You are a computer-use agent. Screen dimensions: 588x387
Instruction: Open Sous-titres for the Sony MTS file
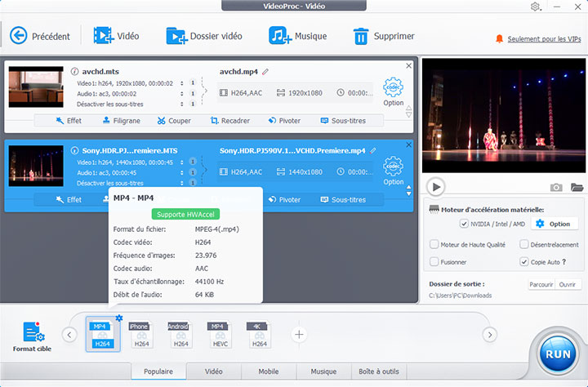343,200
